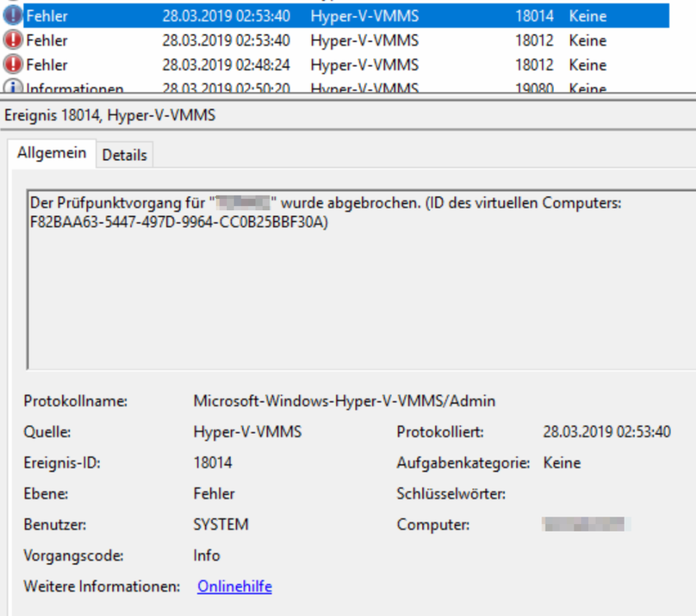Click the virtual computer GUID text in description
Viewport: 696px width, 616px height.
[178, 222]
